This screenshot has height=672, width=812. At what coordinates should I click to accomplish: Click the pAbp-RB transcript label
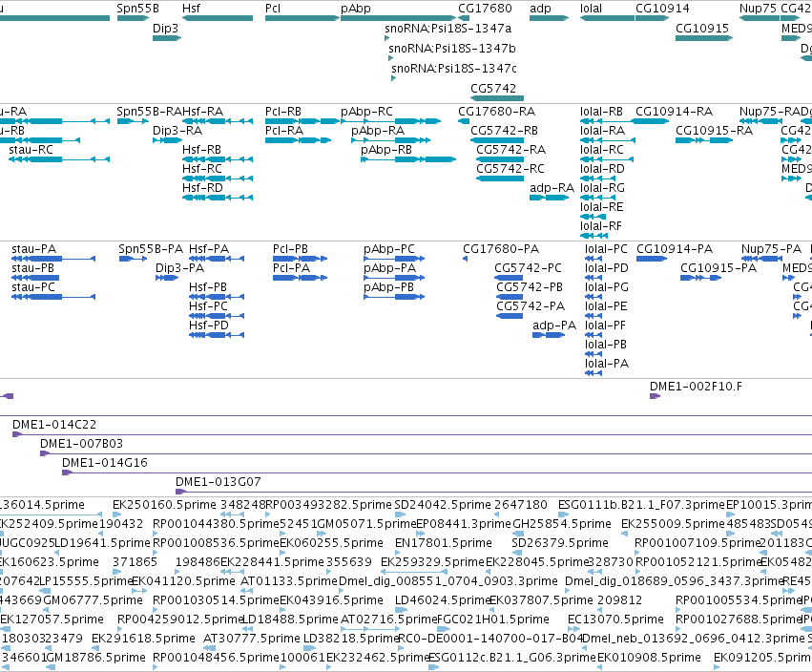386,150
